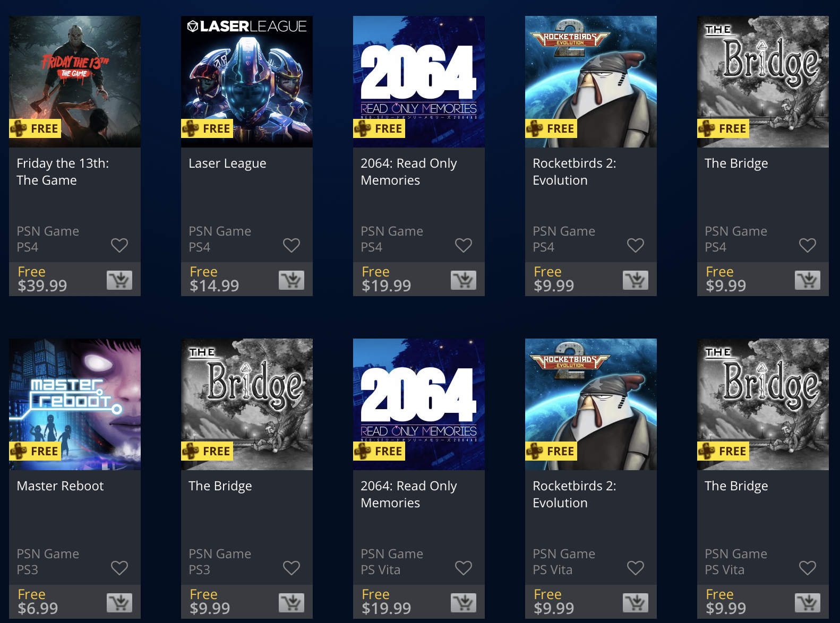Add PS Vita 2064: Read Only Memories to cart
This screenshot has width=840, height=623.
click(464, 602)
